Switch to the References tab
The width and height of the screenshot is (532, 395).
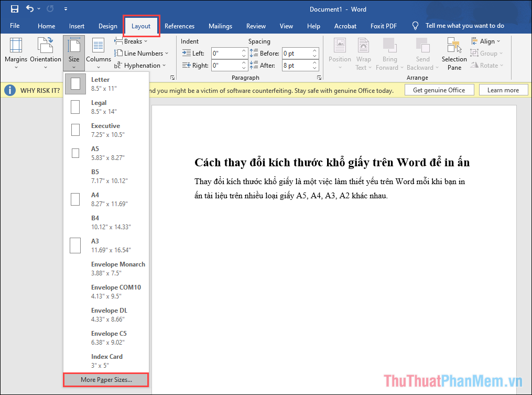(x=179, y=26)
